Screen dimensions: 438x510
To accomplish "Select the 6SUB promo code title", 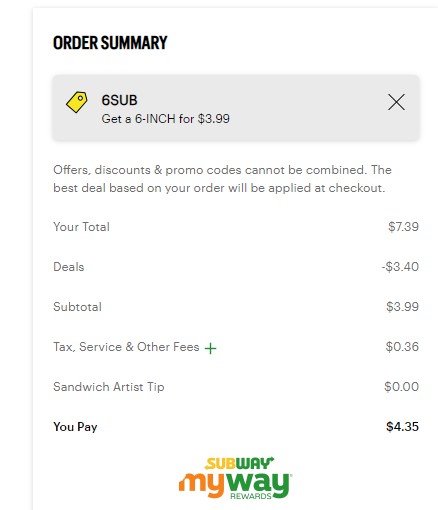I will (119, 100).
